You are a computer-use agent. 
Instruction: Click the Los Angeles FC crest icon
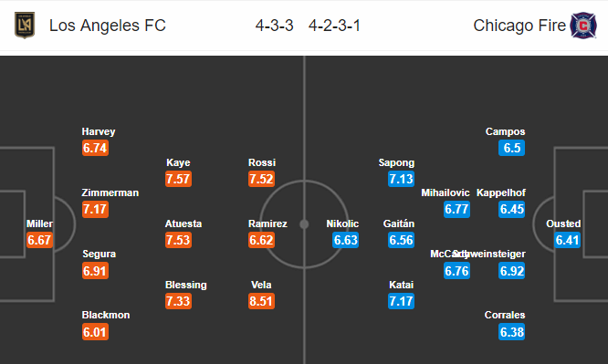tap(25, 26)
